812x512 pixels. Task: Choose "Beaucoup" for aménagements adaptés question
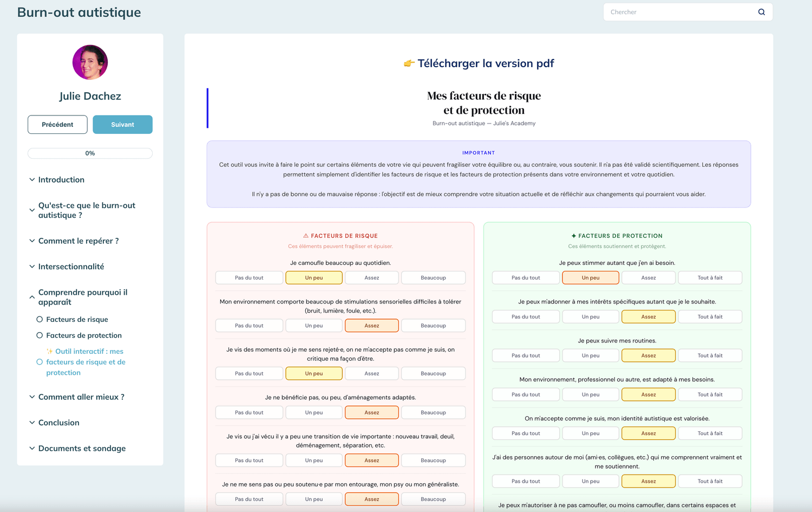(433, 413)
